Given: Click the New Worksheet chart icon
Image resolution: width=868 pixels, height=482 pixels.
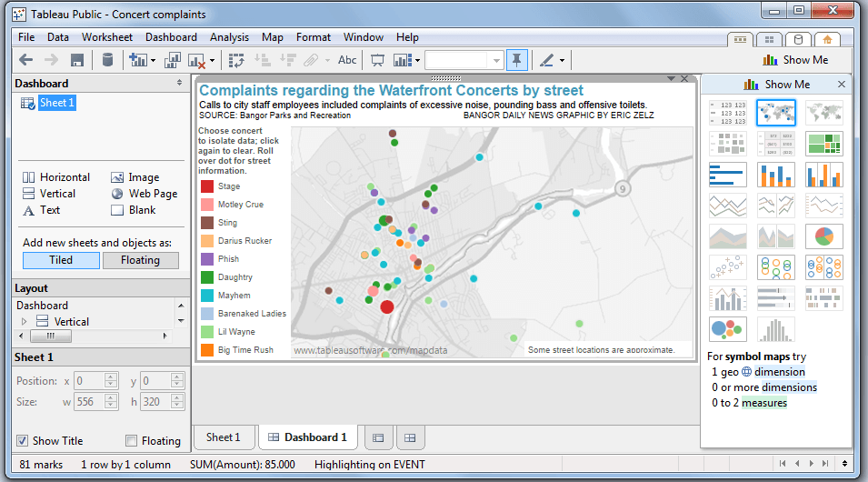Looking at the screenshot, I should coord(138,60).
